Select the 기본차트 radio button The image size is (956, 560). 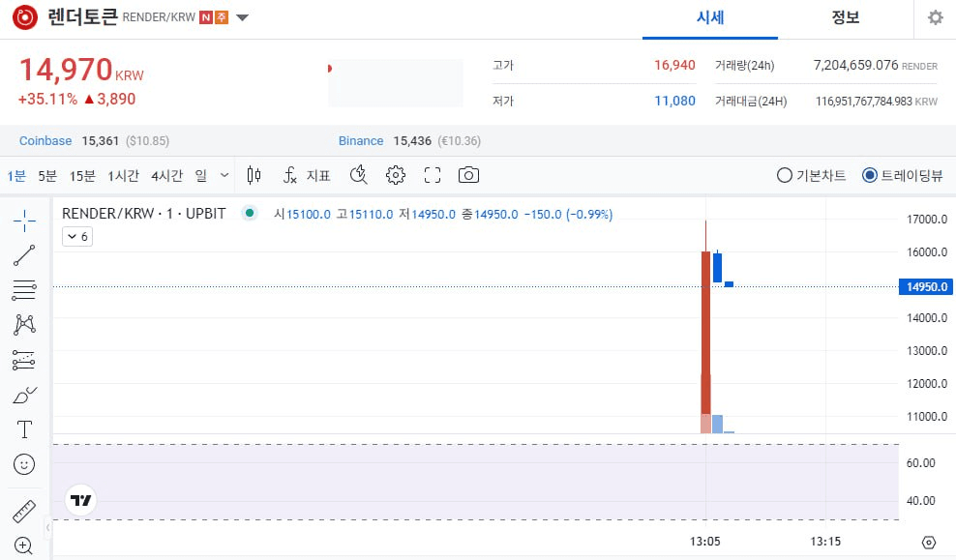[784, 175]
